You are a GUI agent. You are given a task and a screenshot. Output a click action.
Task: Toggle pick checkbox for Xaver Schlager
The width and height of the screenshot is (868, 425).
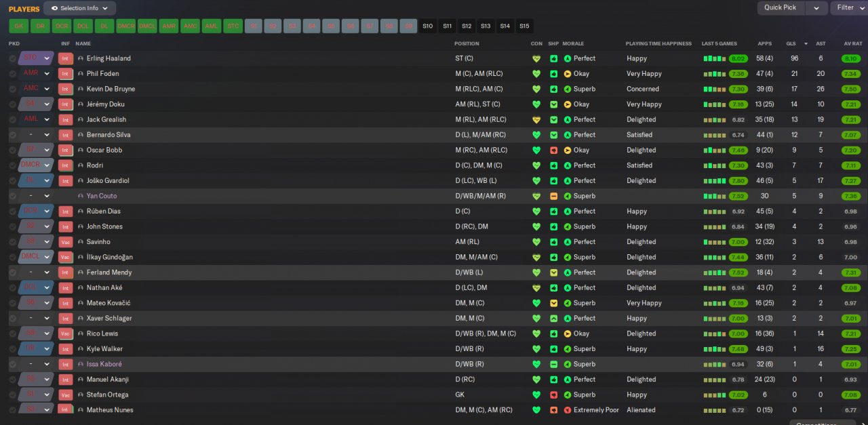click(x=13, y=319)
